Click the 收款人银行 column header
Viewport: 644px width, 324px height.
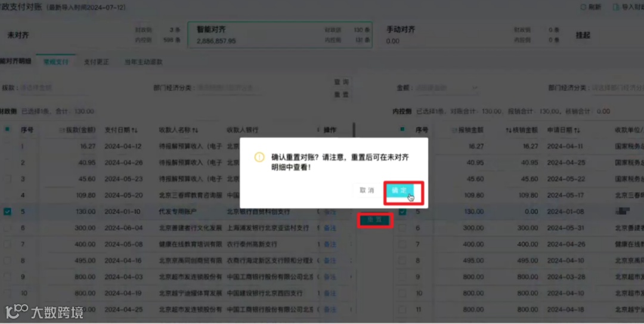[x=242, y=130]
